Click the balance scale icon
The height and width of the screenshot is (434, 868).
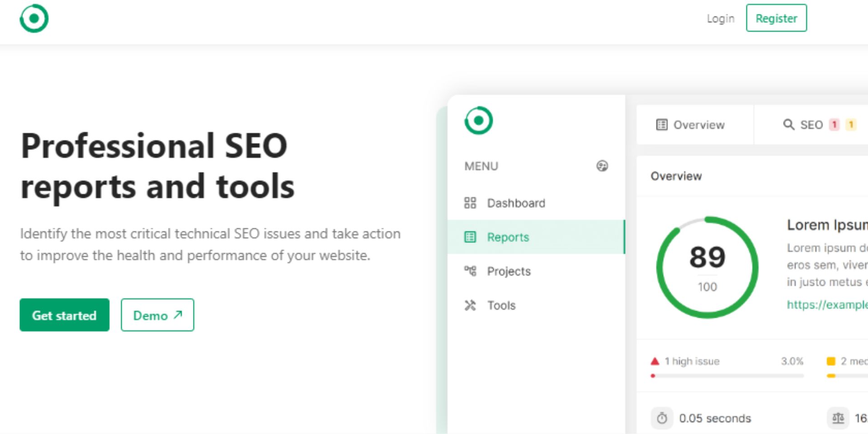[838, 418]
